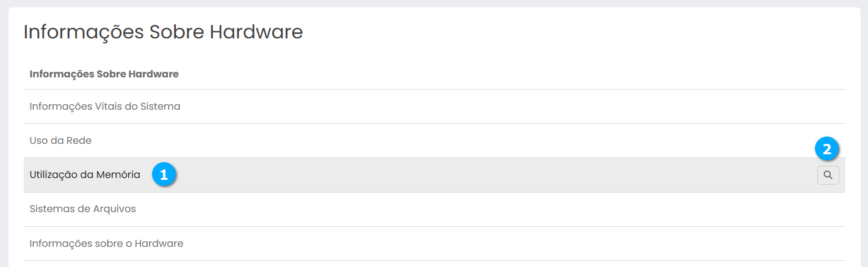Select the Informações Vitais do Sistema row

(x=105, y=107)
